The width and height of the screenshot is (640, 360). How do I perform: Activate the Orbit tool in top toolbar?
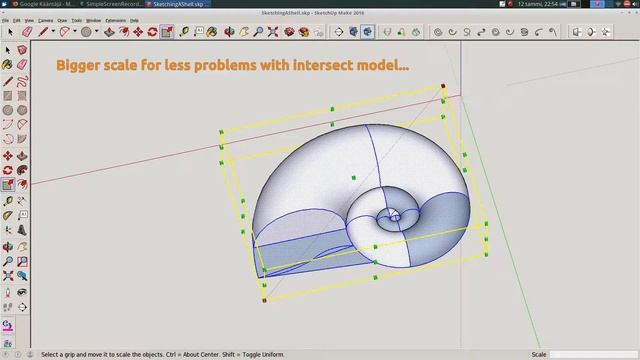point(229,31)
